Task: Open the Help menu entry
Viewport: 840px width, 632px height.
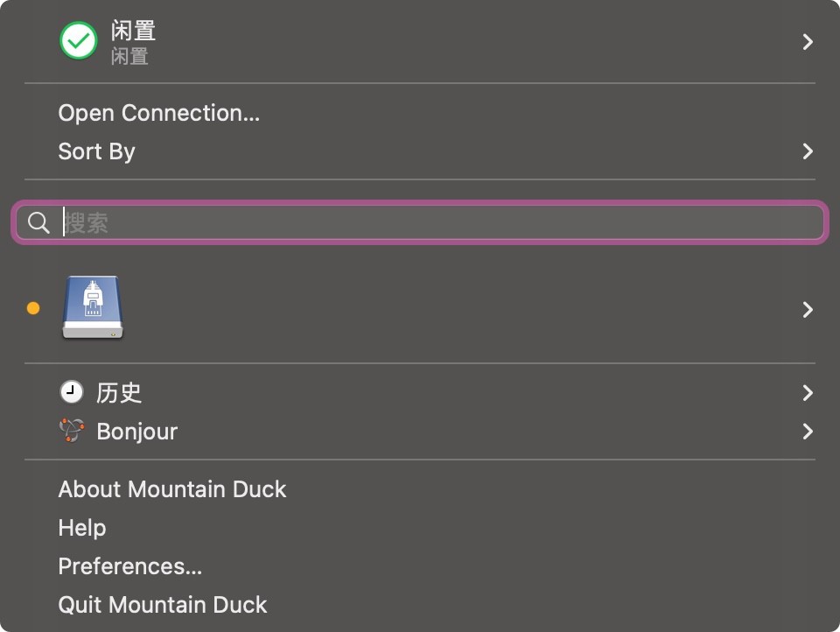Action: point(81,527)
